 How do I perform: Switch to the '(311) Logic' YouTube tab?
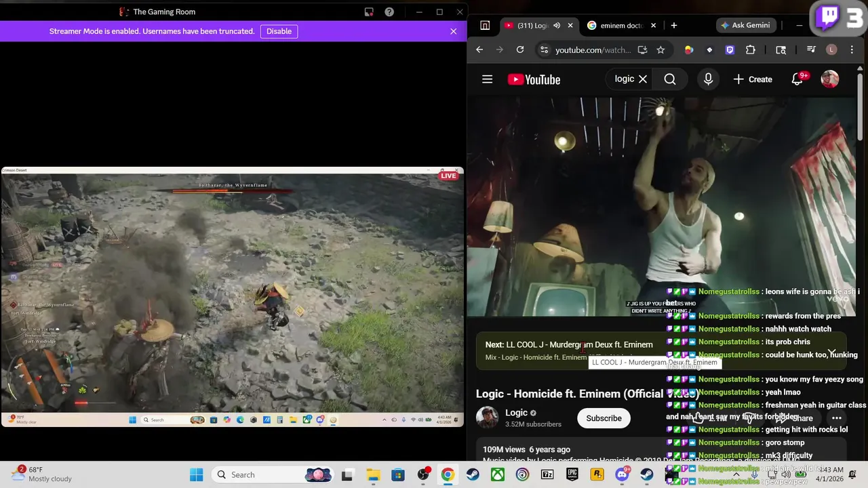pyautogui.click(x=534, y=25)
